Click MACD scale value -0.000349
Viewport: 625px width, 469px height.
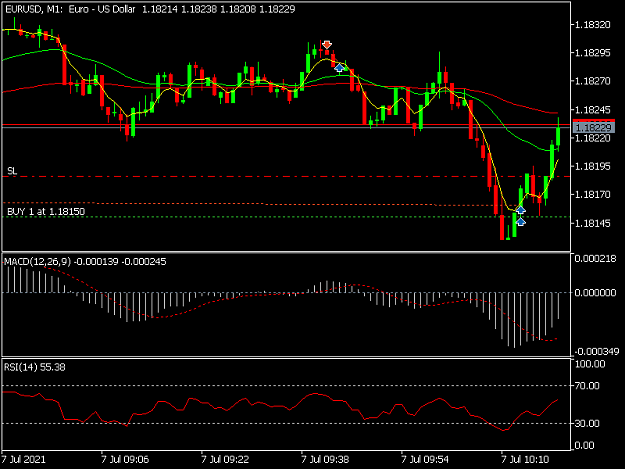pos(597,351)
